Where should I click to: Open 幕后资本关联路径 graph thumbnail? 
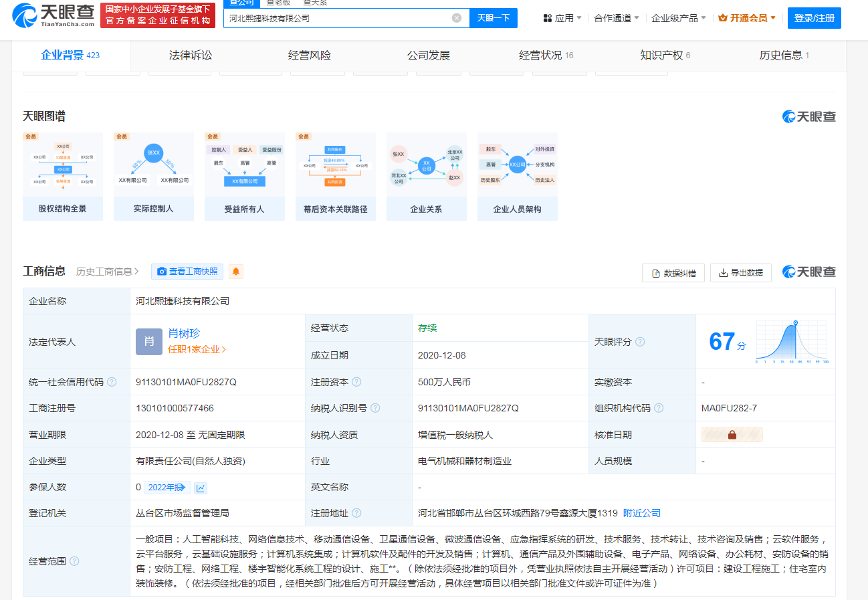[x=335, y=177]
